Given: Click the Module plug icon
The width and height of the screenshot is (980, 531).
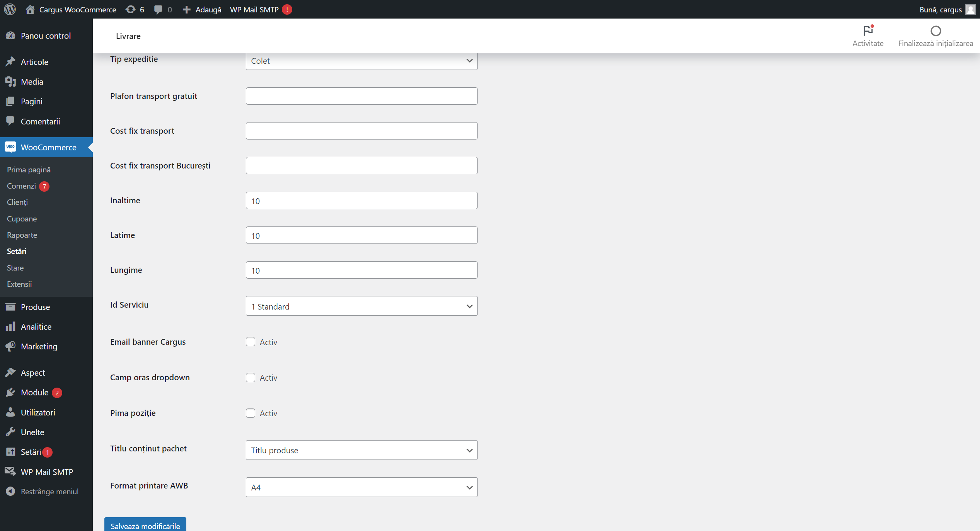Looking at the screenshot, I should pos(10,392).
